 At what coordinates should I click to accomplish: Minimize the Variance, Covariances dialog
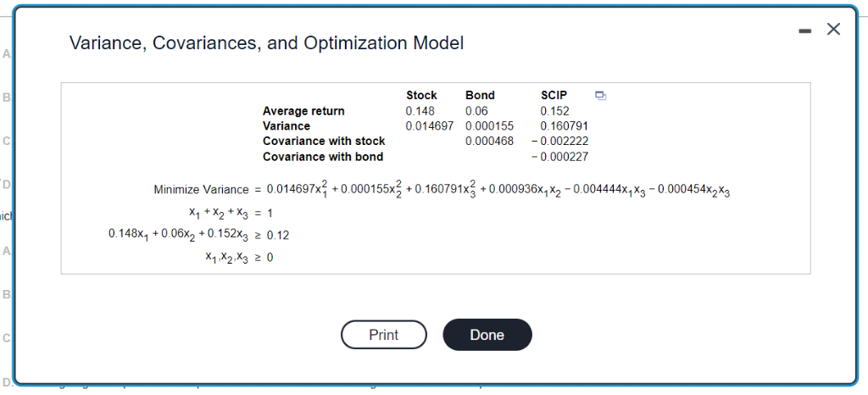click(x=805, y=31)
